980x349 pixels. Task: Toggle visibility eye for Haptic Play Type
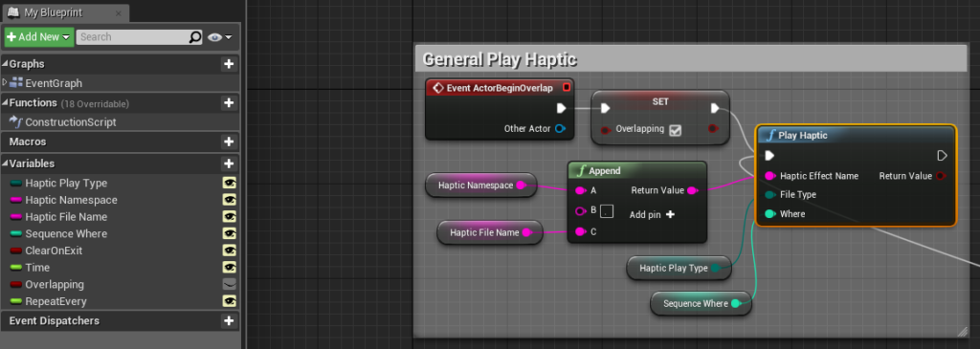230,183
